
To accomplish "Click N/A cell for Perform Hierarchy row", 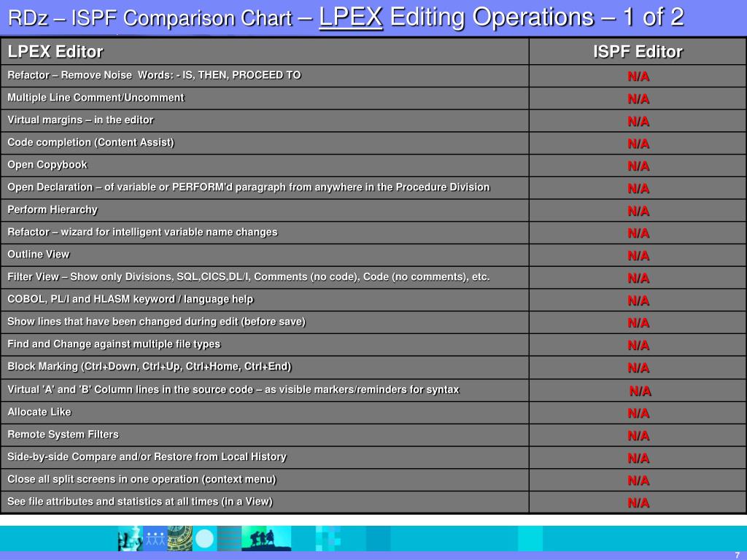I will pos(638,211).
